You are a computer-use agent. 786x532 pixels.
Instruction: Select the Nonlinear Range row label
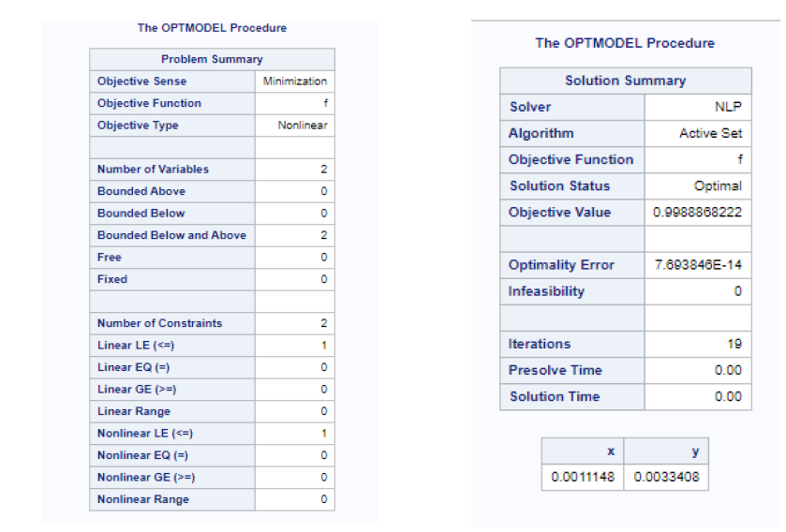point(172,499)
